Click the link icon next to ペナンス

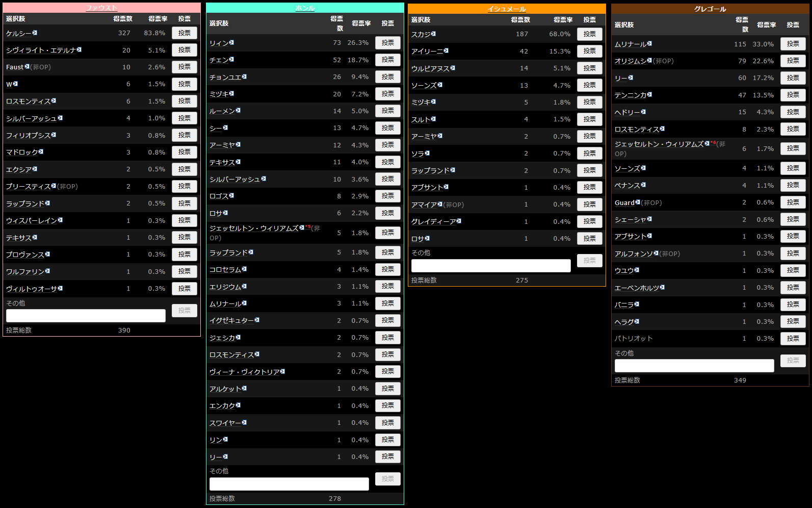tap(643, 185)
